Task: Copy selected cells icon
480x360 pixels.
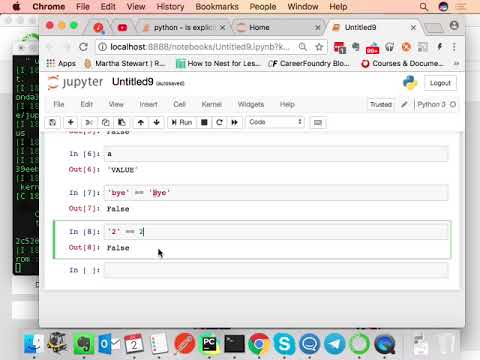Action: click(x=105, y=122)
